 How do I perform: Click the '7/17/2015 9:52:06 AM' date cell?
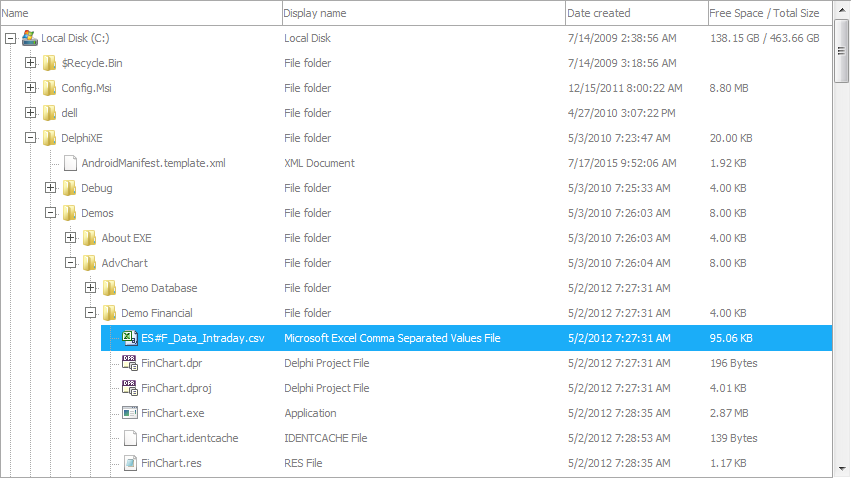click(622, 163)
